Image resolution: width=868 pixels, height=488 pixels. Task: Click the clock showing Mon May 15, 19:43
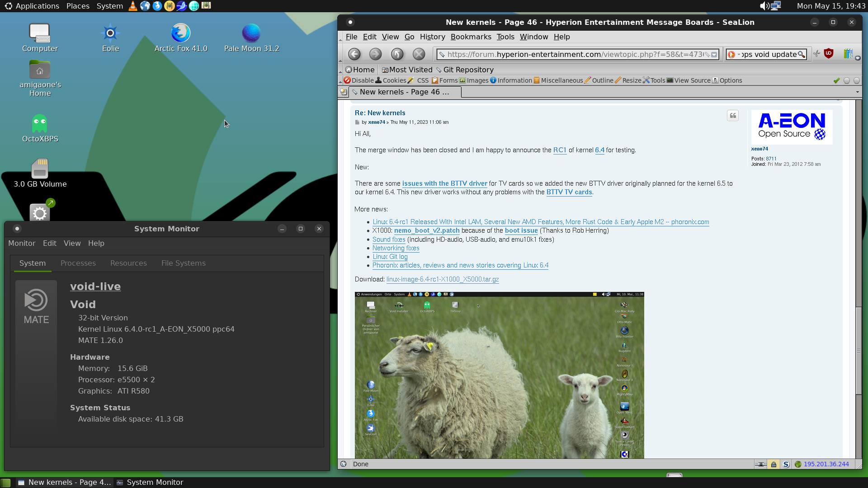pos(831,6)
